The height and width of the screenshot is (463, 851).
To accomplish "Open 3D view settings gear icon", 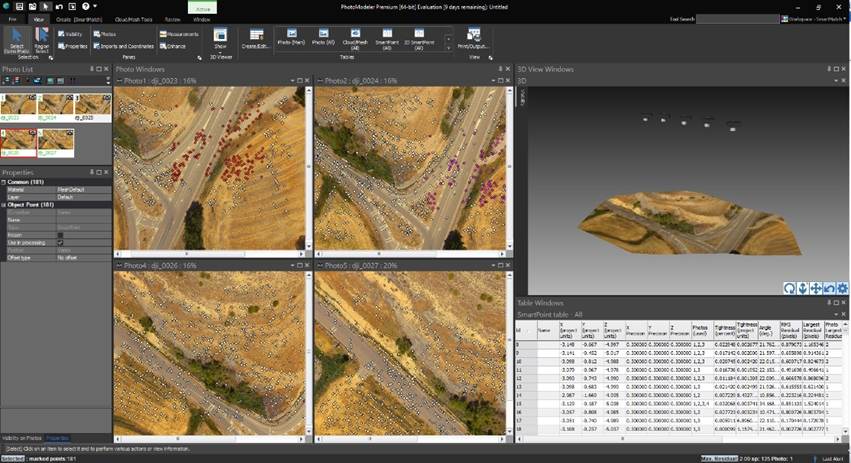I will pyautogui.click(x=842, y=289).
